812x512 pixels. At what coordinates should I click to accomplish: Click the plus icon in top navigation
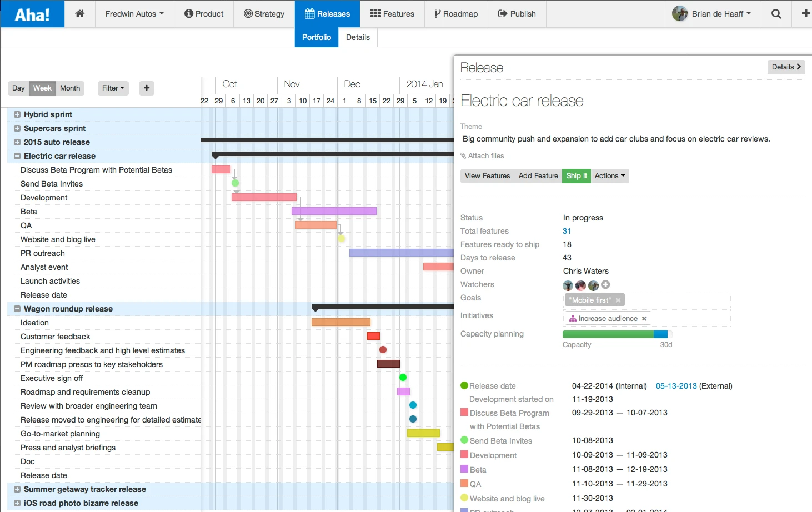pos(806,13)
